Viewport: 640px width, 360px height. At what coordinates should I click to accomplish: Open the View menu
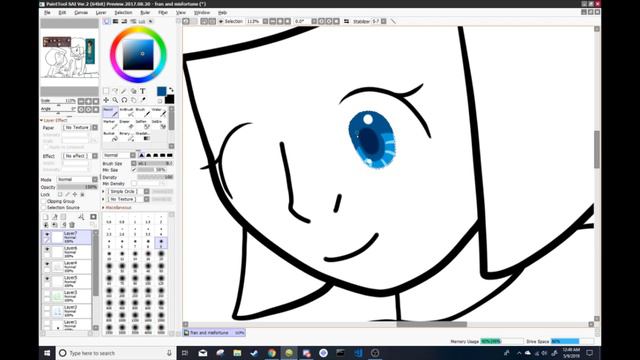[181, 13]
